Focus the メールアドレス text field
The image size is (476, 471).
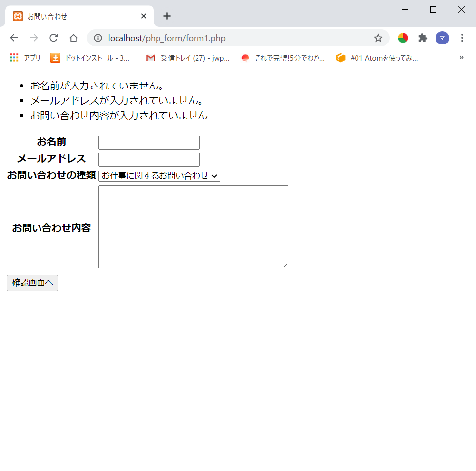pyautogui.click(x=149, y=160)
